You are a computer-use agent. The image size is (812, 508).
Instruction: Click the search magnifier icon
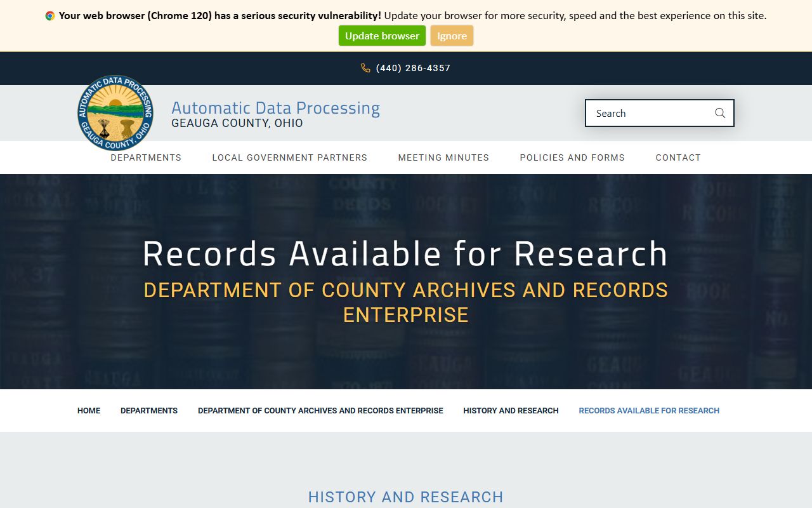tap(720, 113)
